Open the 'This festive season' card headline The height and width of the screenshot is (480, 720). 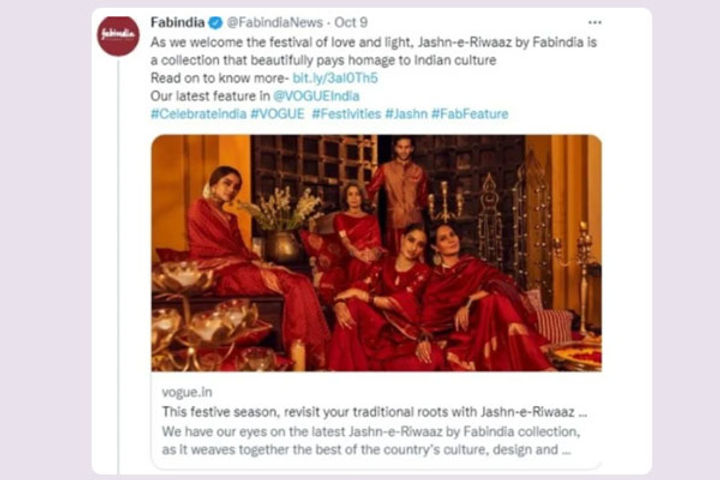click(374, 412)
